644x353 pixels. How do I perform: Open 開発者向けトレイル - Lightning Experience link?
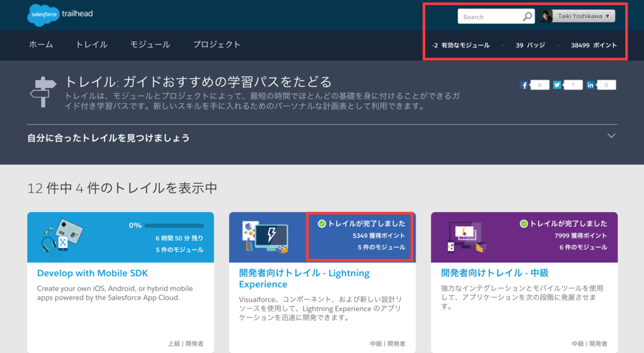tap(304, 279)
